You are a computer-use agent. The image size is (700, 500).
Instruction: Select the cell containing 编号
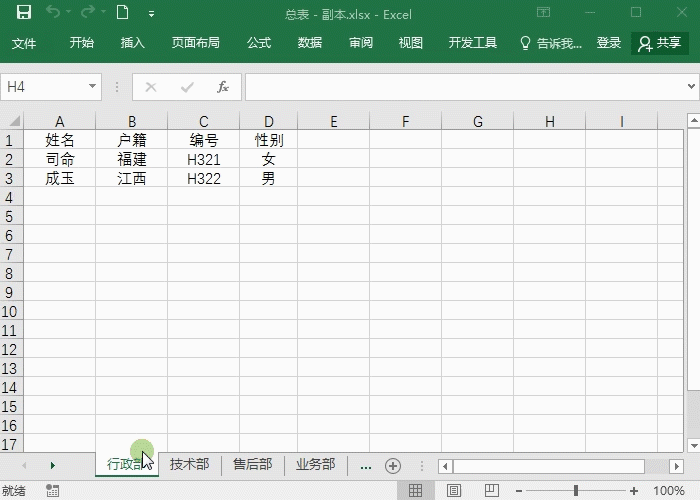204,140
